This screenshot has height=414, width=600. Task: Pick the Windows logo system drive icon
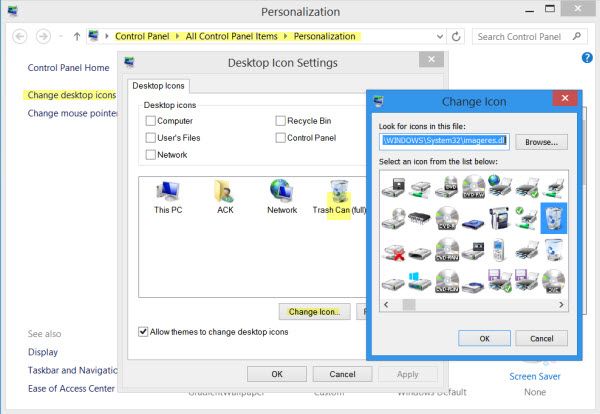420,282
